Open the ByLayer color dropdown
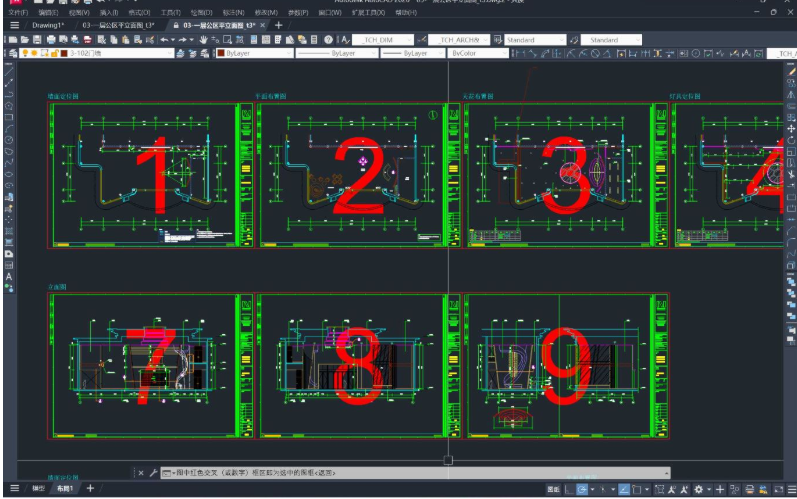The height and width of the screenshot is (499, 797). pos(254,53)
